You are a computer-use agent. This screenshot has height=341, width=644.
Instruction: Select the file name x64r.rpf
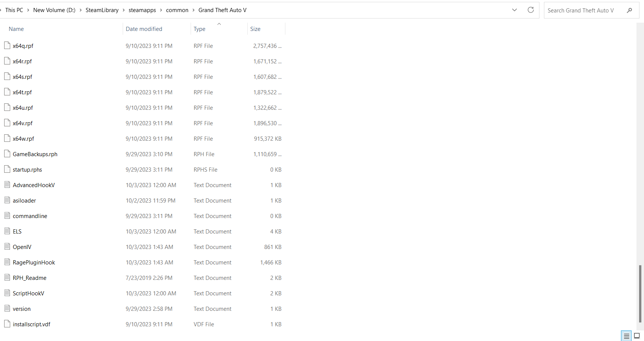pyautogui.click(x=22, y=61)
